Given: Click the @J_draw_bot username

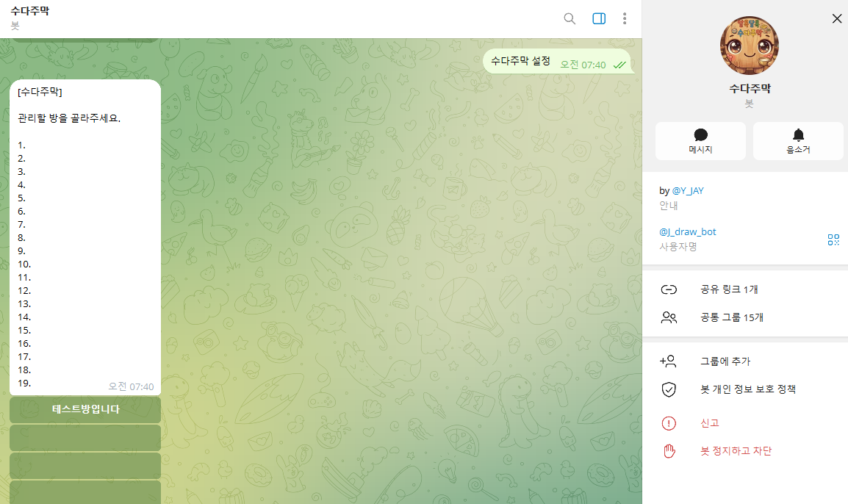Looking at the screenshot, I should click(687, 231).
